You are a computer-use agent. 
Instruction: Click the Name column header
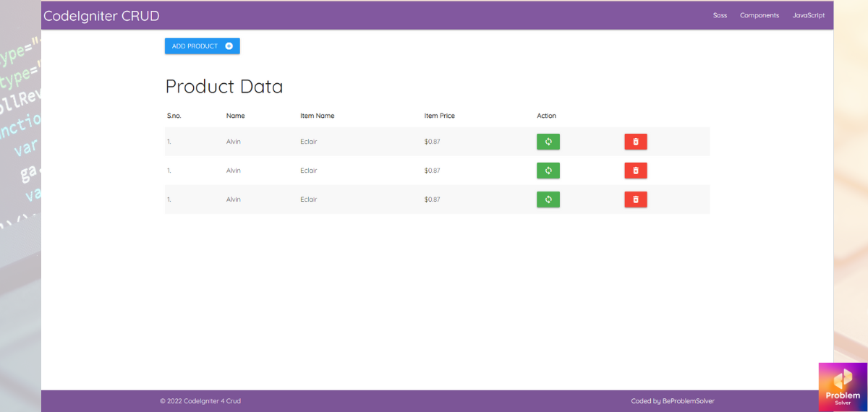point(236,116)
